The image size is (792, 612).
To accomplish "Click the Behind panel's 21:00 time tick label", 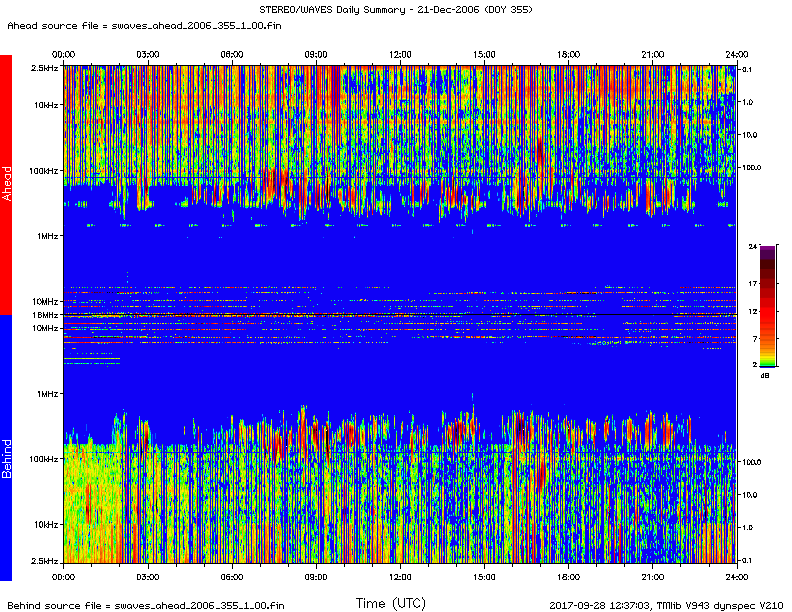I will (653, 577).
